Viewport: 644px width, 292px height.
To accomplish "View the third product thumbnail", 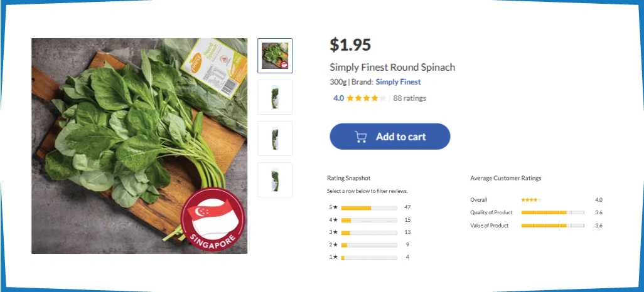I will (x=275, y=138).
